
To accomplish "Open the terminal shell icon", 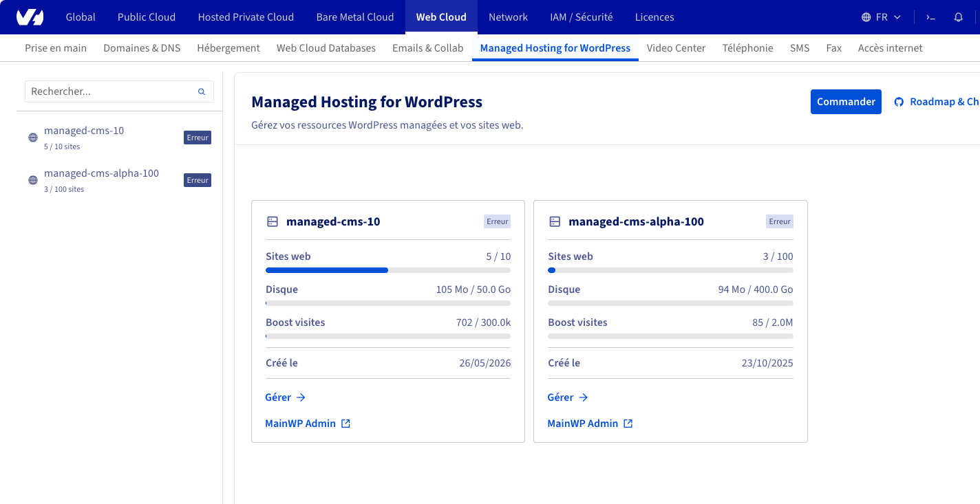I will [930, 17].
